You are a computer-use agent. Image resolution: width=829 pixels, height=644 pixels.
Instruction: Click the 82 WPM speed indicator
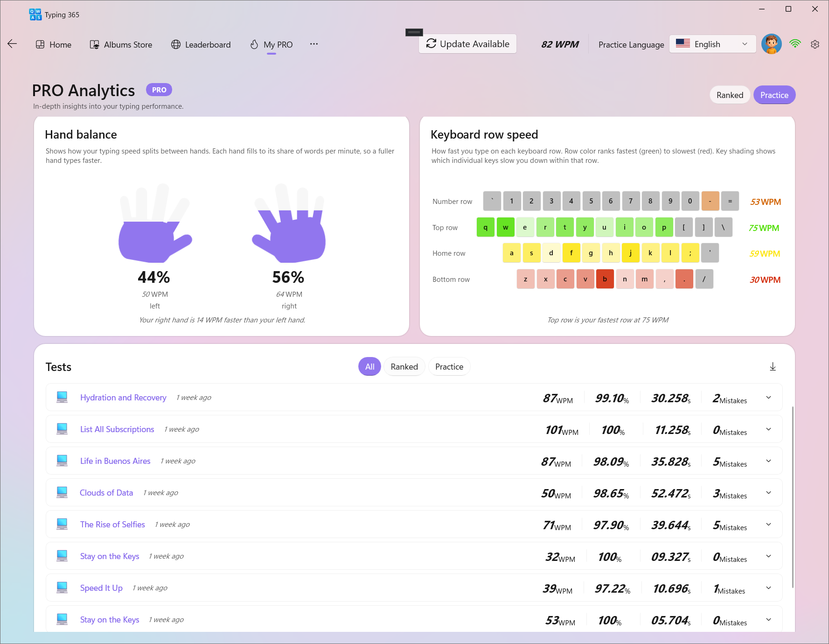click(x=560, y=44)
